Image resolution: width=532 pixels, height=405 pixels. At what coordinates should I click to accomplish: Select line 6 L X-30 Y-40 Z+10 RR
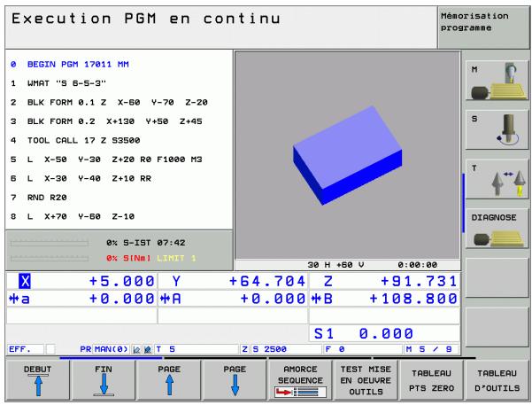(x=81, y=178)
